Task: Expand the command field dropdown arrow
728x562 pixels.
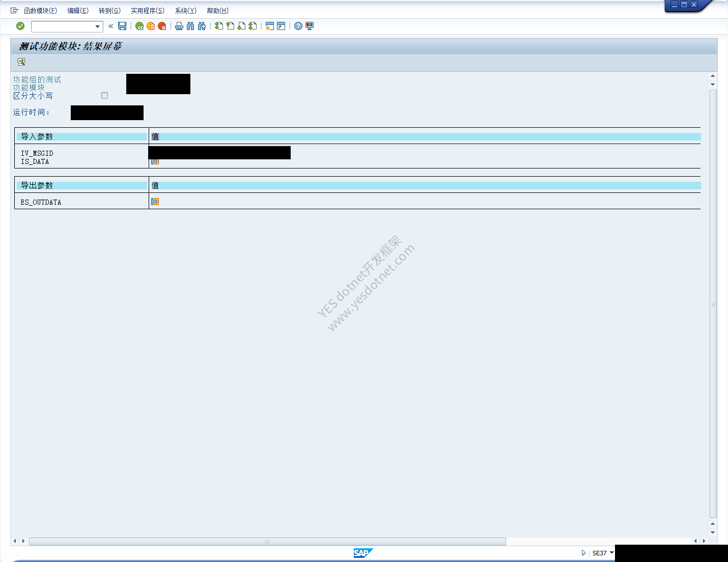Action: tap(98, 26)
